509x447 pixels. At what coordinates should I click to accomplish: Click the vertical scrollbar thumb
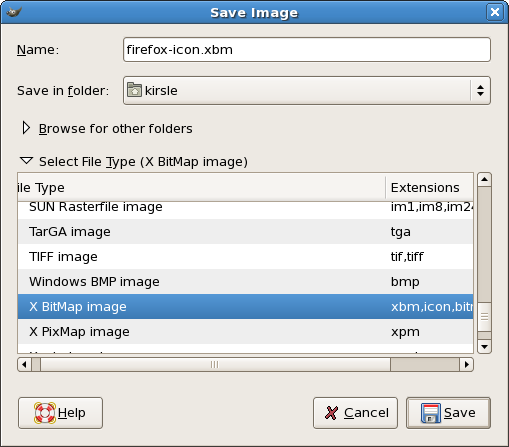[x=484, y=317]
